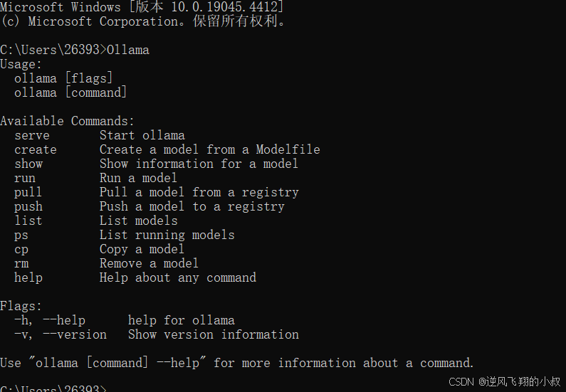566x392 pixels.
Task: Click the "create" command in the list
Action: coord(36,149)
